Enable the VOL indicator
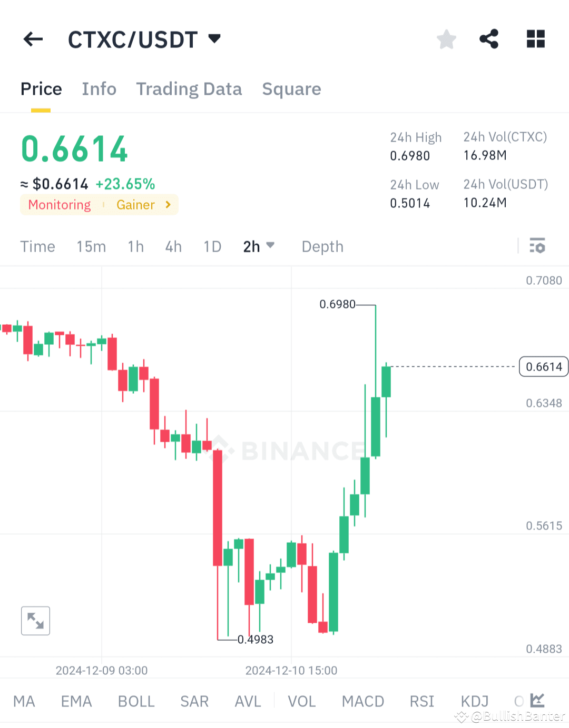Screen dimensions: 569x728 tap(301, 701)
